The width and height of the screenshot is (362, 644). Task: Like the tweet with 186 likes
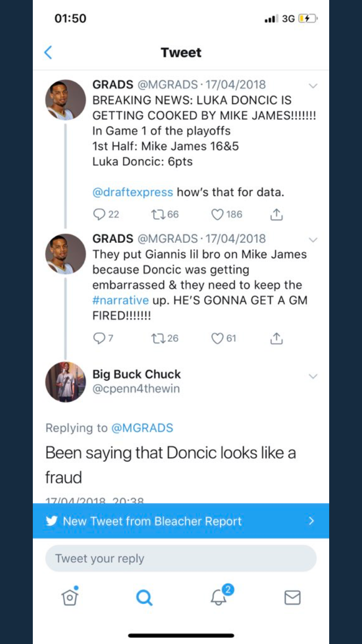point(218,214)
